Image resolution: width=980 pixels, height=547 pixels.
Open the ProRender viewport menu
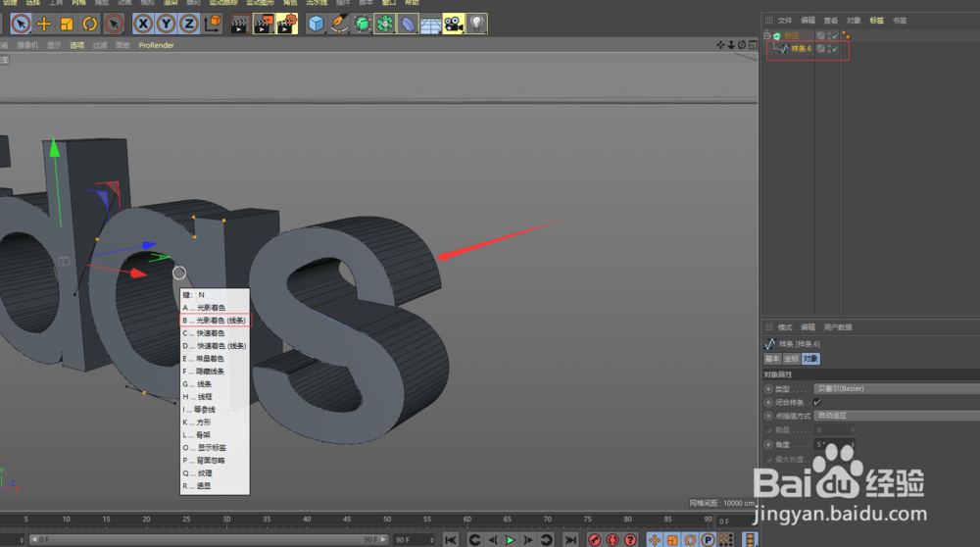(156, 46)
